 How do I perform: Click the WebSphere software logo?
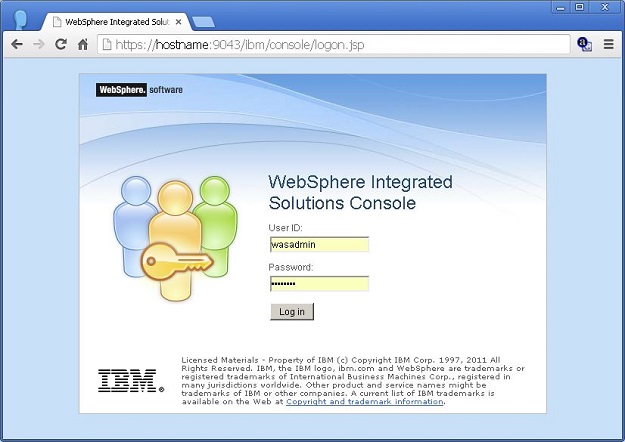click(139, 90)
